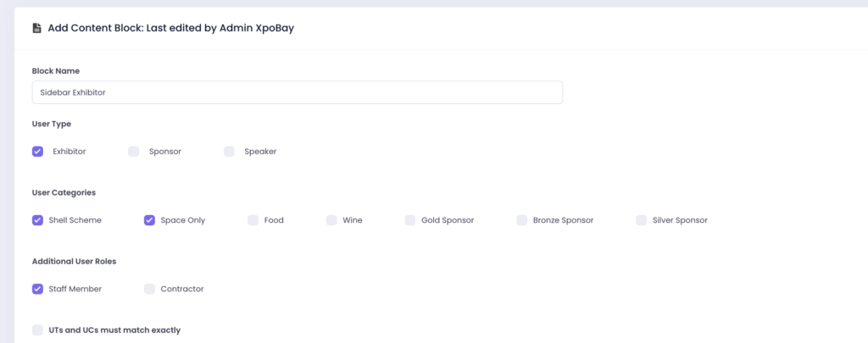Click the Space Only label text
868x343 pixels.
tap(182, 220)
